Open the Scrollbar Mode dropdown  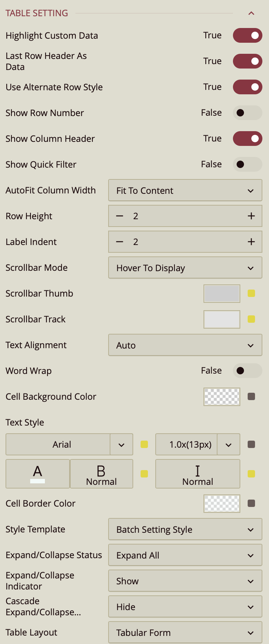[x=185, y=268]
